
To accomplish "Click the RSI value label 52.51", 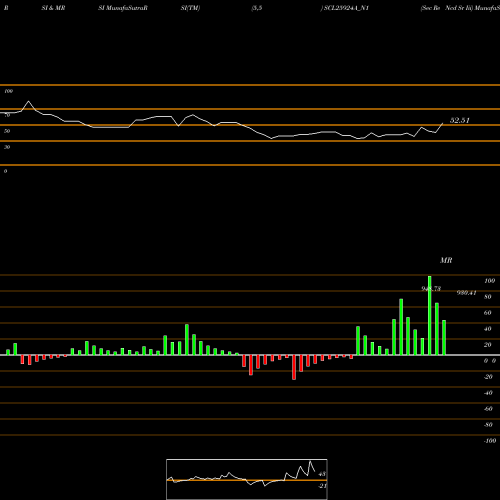I will point(460,120).
